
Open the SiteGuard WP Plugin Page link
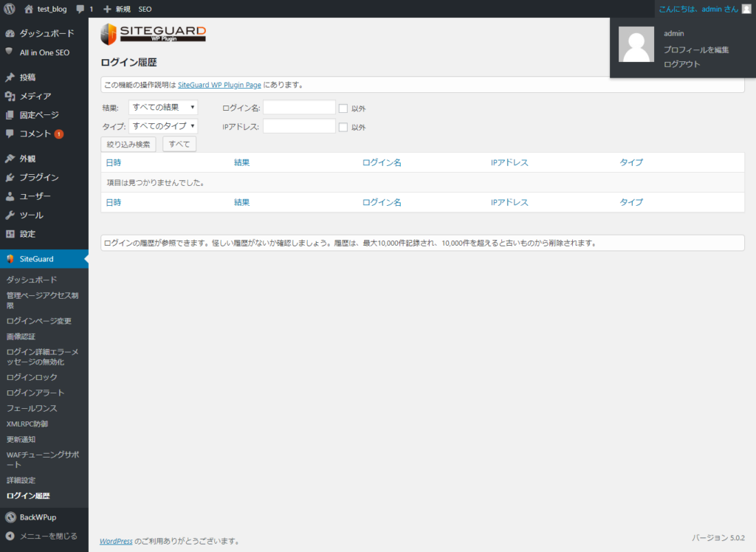[x=219, y=85]
